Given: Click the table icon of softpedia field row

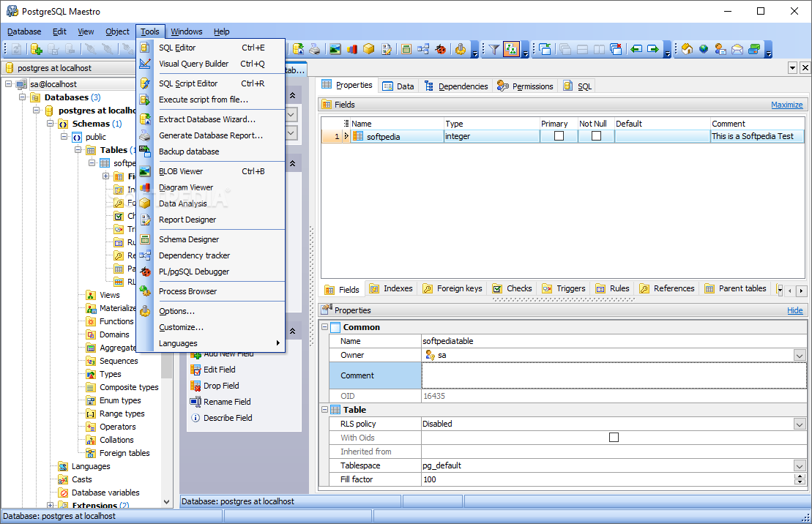Looking at the screenshot, I should tap(358, 136).
